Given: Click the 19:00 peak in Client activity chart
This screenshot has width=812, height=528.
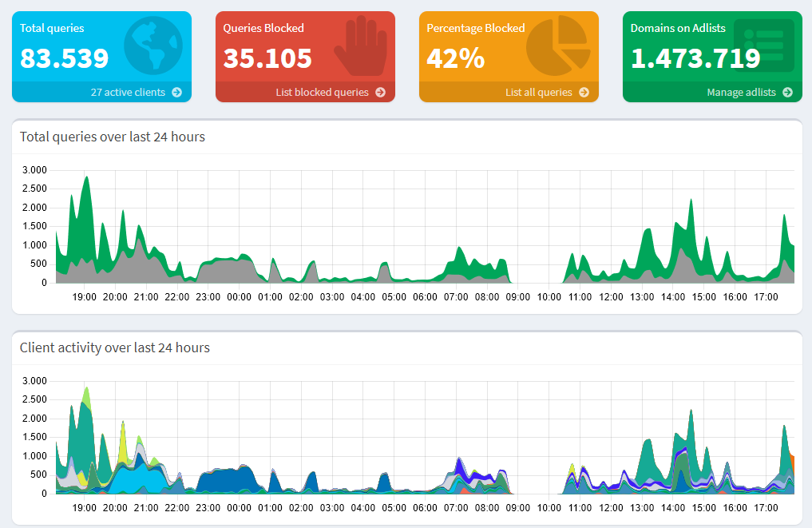Looking at the screenshot, I should click(86, 389).
